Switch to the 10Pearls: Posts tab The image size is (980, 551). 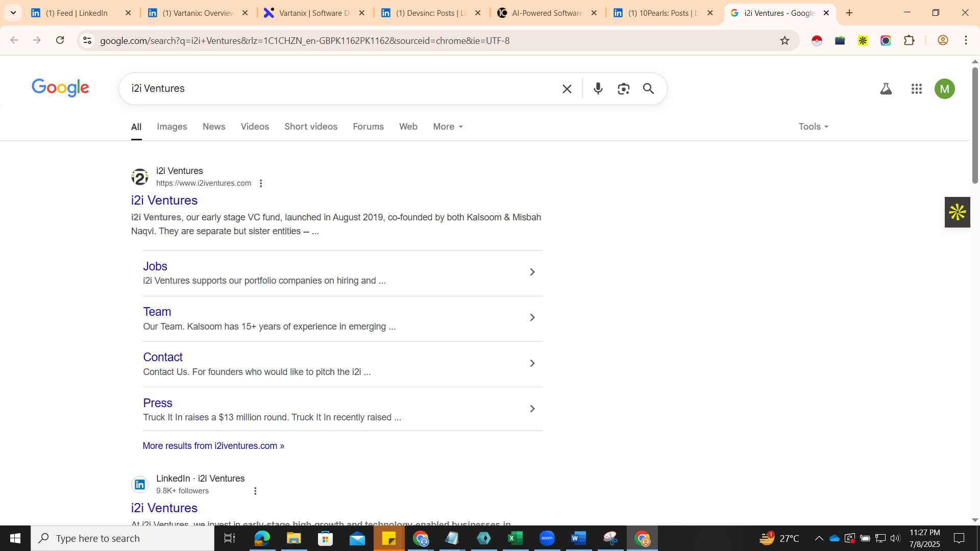pyautogui.click(x=663, y=13)
